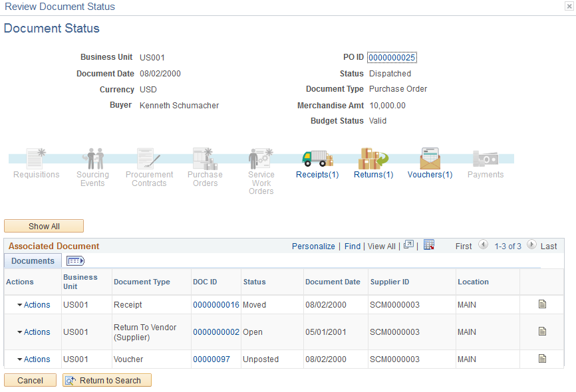The image size is (576, 392).
Task: Click the show-all-columns icon beside Documents tab
Action: pyautogui.click(x=74, y=260)
